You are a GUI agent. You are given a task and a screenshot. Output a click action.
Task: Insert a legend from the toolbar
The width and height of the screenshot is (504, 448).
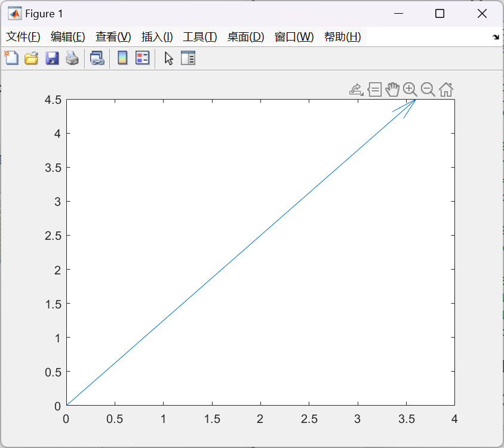pyautogui.click(x=142, y=58)
